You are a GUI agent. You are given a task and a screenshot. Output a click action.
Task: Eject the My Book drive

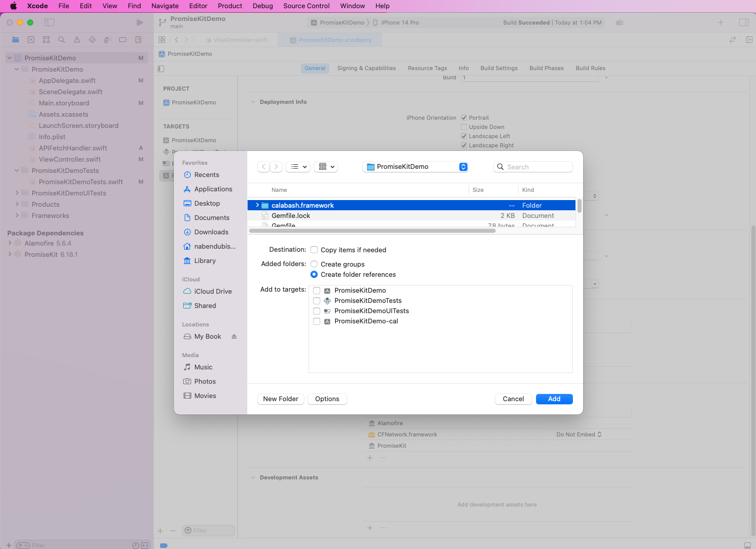tap(234, 337)
